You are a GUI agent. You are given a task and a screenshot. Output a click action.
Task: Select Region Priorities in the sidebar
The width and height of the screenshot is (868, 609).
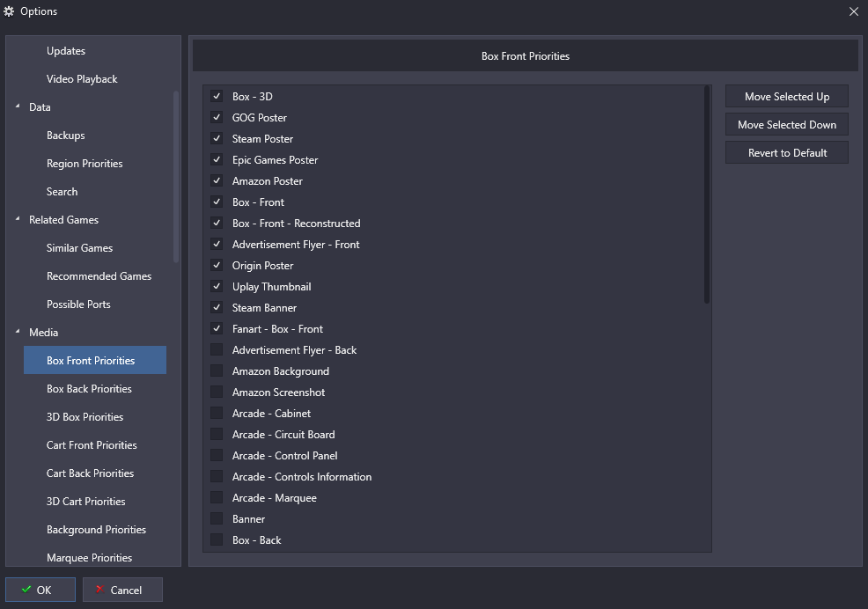(x=85, y=164)
